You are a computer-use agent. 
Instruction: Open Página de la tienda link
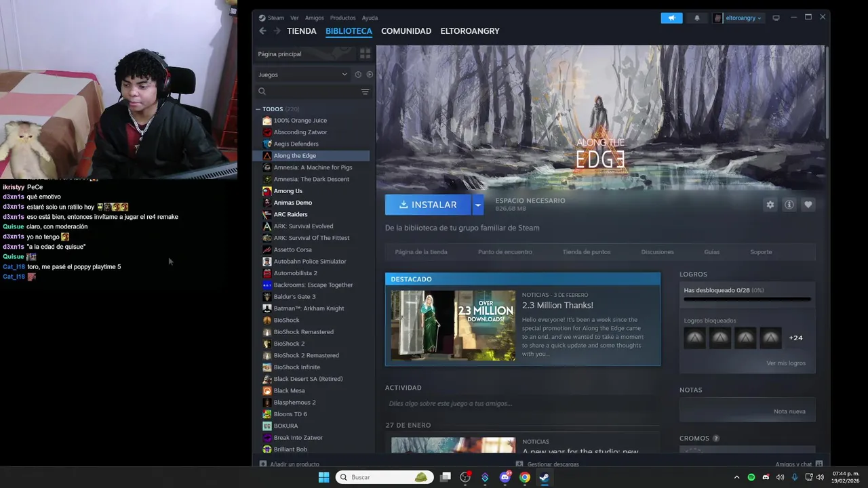[421, 252]
